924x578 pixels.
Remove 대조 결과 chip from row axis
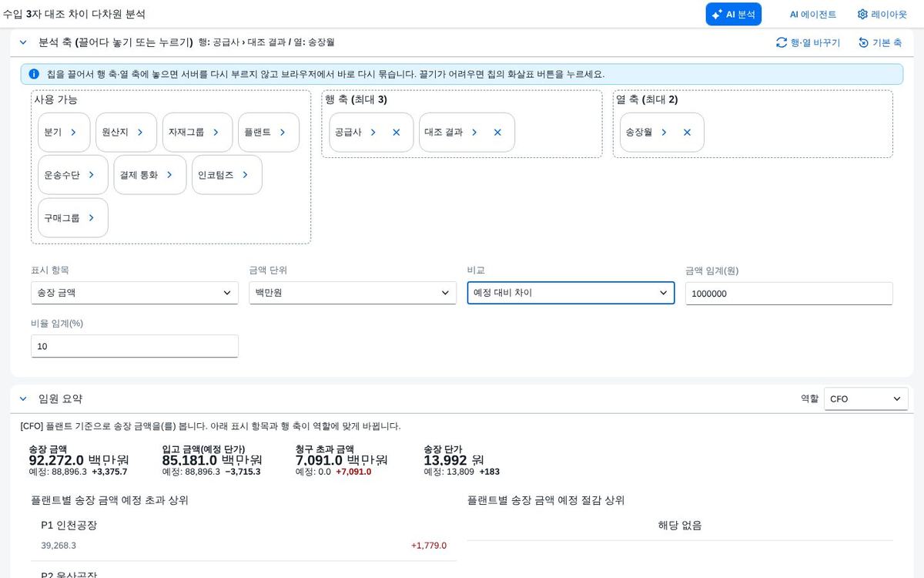pos(497,132)
